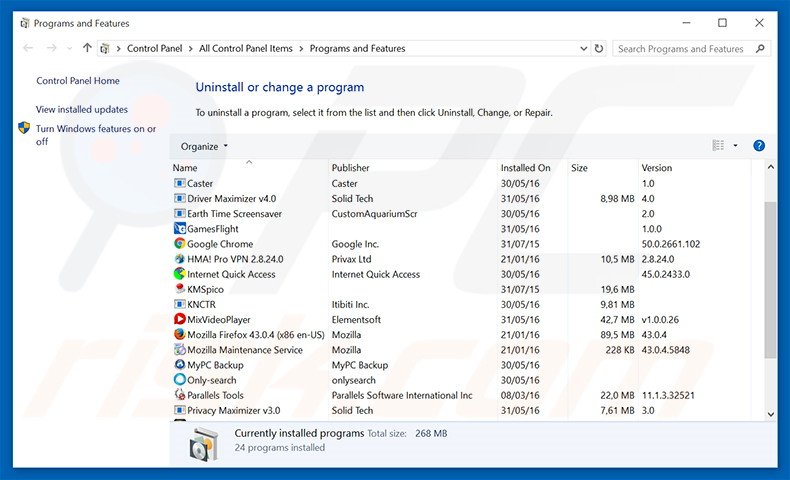Select the MixVideoPlayer program name
The height and width of the screenshot is (480, 790).
coord(219,319)
